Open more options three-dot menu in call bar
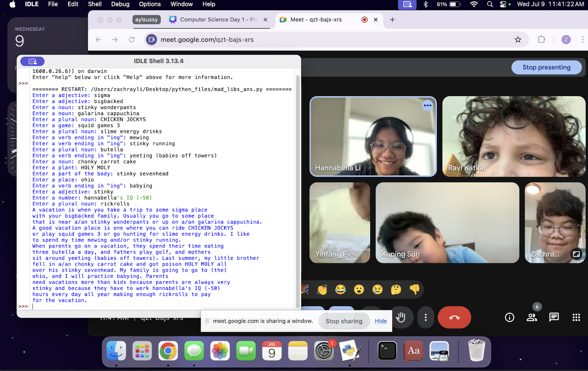 click(x=426, y=317)
